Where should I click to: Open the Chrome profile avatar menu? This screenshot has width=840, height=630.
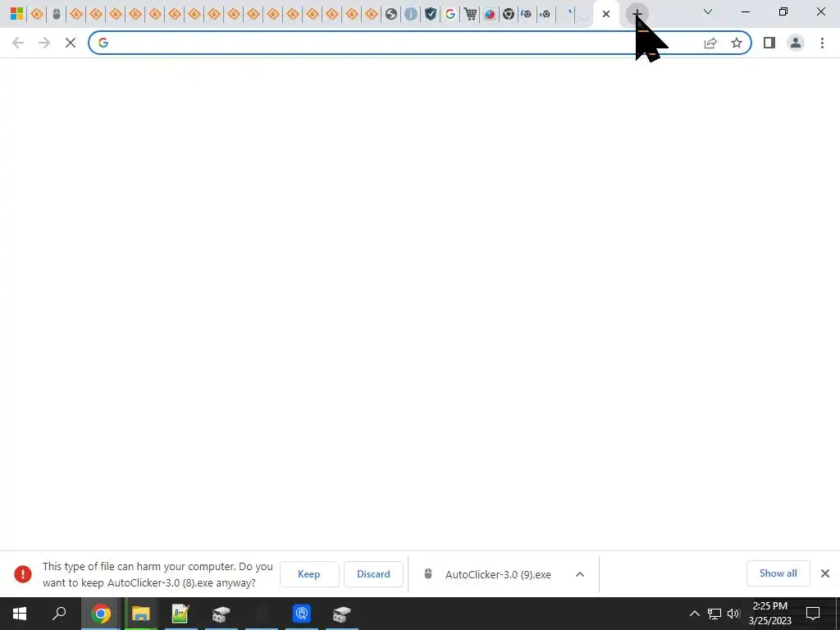pos(796,43)
